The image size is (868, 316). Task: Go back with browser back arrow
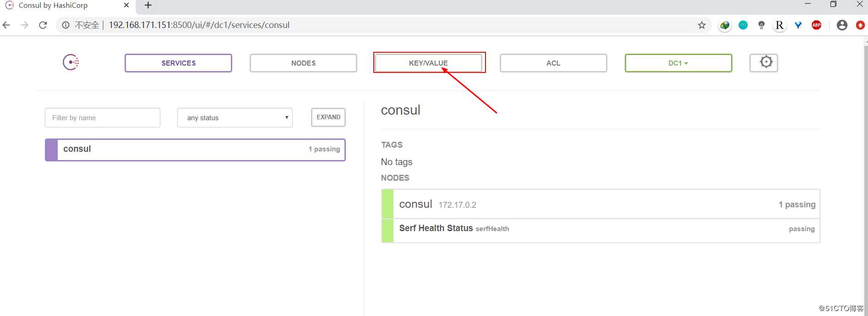[x=6, y=25]
